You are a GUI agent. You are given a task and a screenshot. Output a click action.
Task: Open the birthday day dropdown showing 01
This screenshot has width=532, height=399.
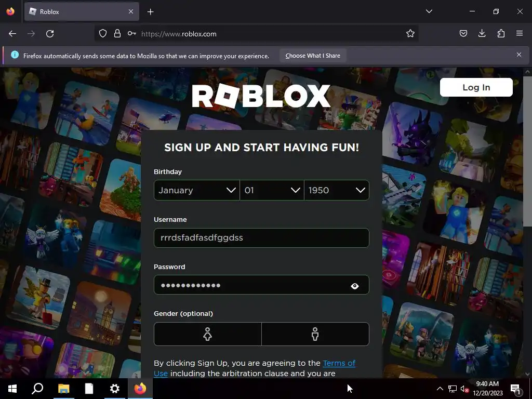(x=272, y=190)
